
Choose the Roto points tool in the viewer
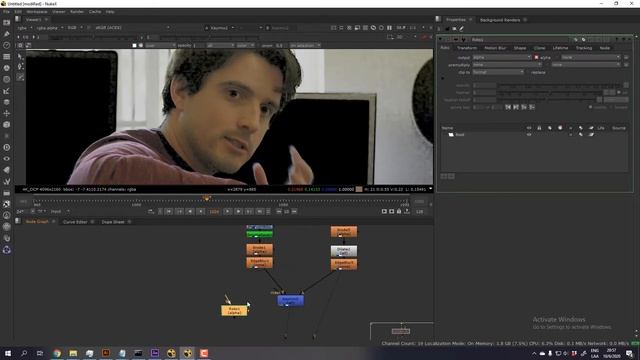[20, 66]
